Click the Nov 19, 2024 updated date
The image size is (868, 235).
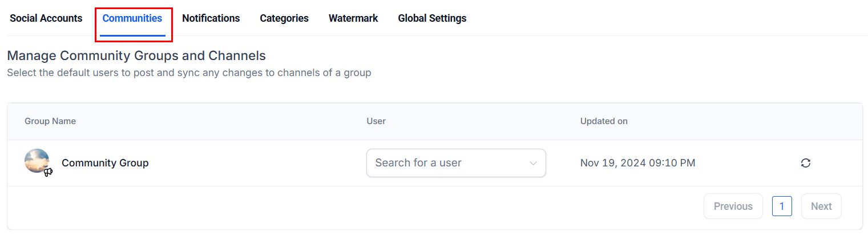click(x=637, y=163)
